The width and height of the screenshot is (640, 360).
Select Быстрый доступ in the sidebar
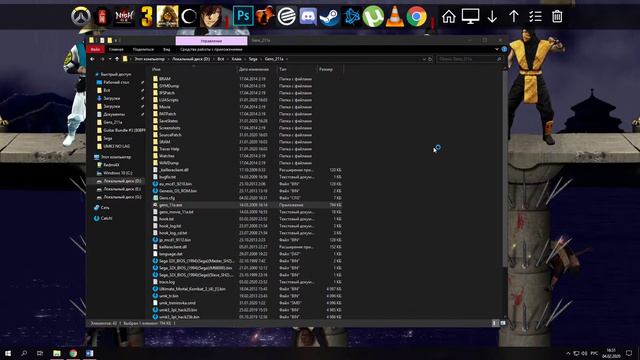pos(116,74)
